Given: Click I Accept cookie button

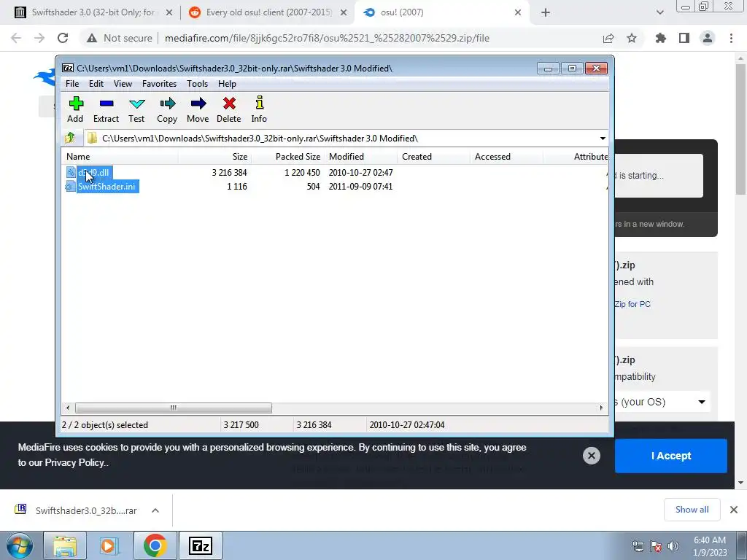Looking at the screenshot, I should click(671, 456).
